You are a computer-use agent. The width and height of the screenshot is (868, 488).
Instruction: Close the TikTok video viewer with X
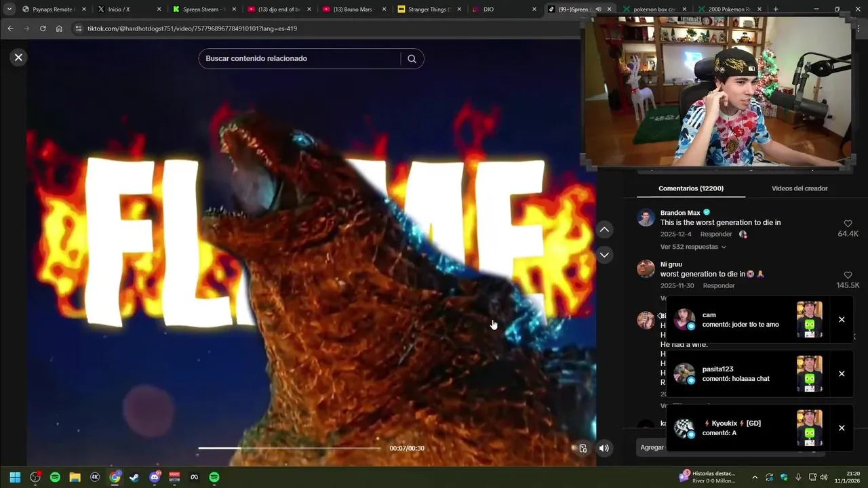18,58
